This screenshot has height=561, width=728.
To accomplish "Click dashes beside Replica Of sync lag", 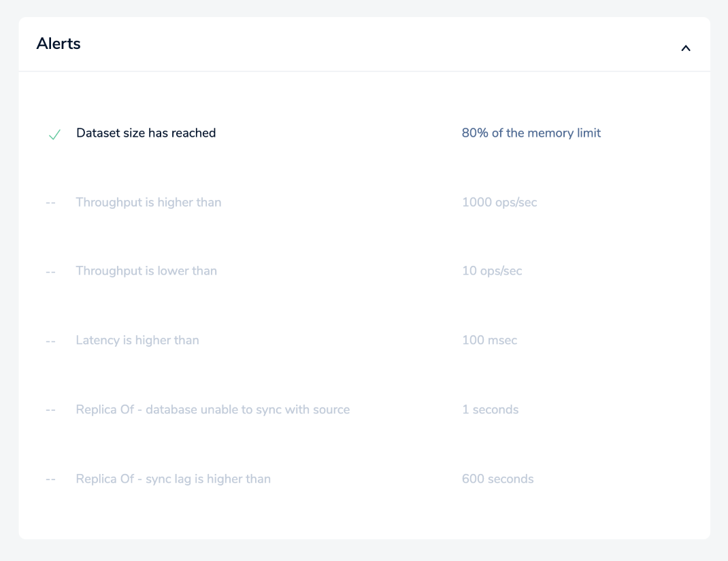I will tap(50, 479).
